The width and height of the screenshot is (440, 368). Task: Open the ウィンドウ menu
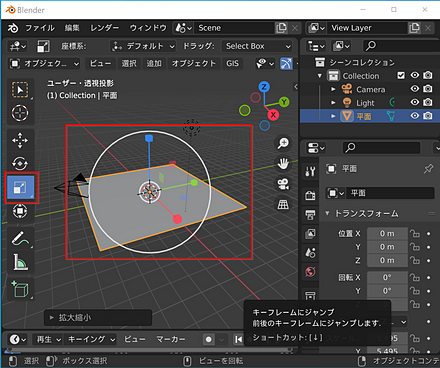(x=148, y=28)
